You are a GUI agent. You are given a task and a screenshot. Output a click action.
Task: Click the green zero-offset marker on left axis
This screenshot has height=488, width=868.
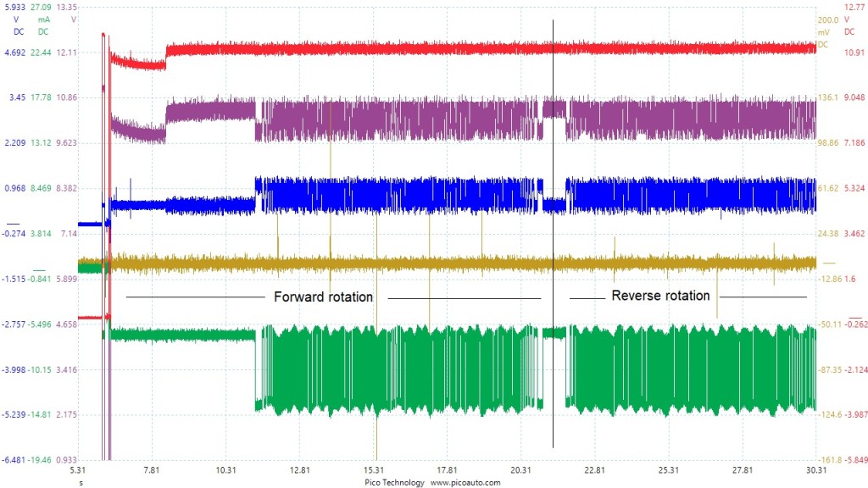(39, 269)
